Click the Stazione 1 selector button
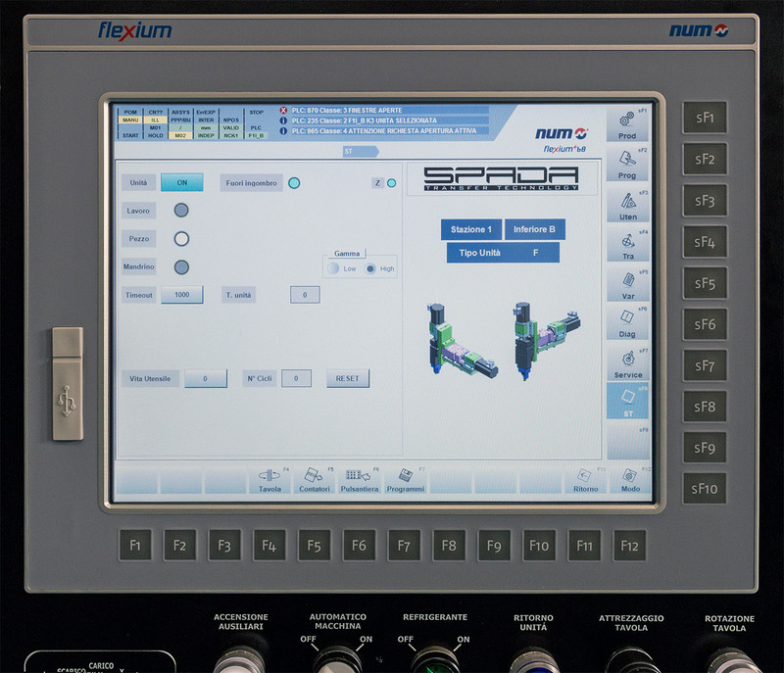784x673 pixels. pyautogui.click(x=470, y=229)
